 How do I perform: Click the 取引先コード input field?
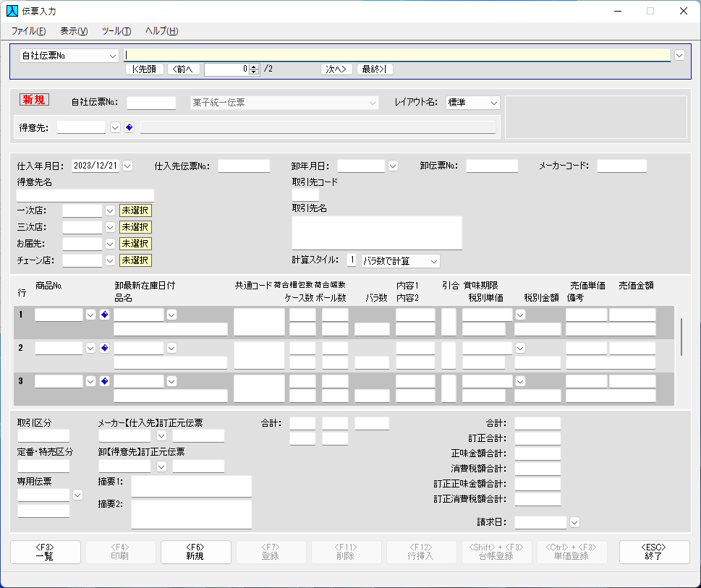point(305,195)
